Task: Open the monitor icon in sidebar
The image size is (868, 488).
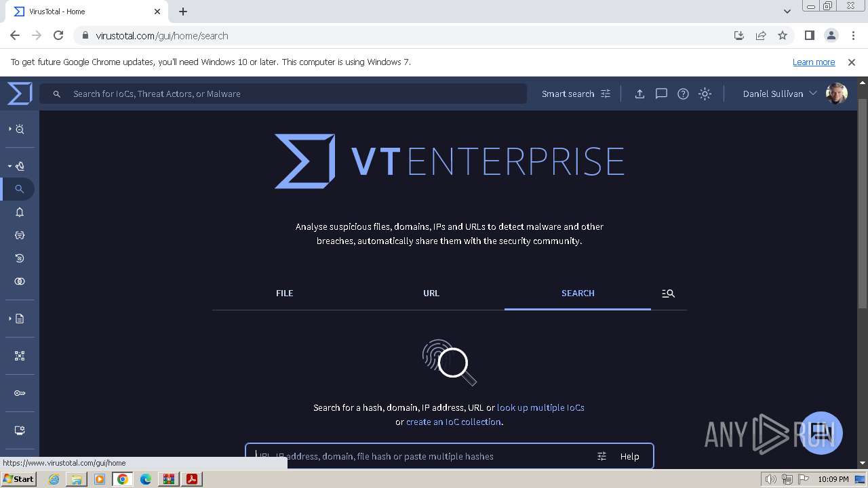Action: pyautogui.click(x=20, y=430)
